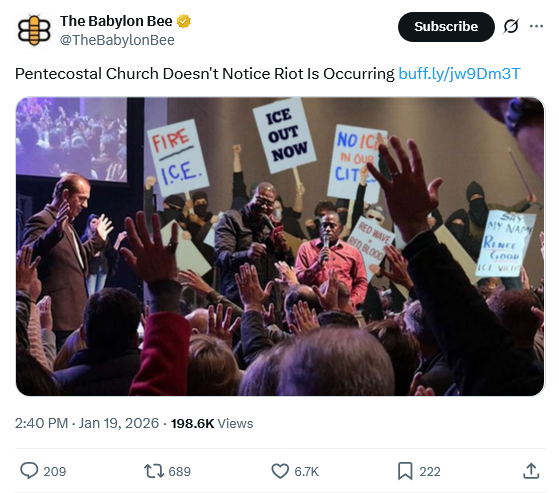Share the post via upload arrow icon
This screenshot has width=559, height=493.
point(531,471)
